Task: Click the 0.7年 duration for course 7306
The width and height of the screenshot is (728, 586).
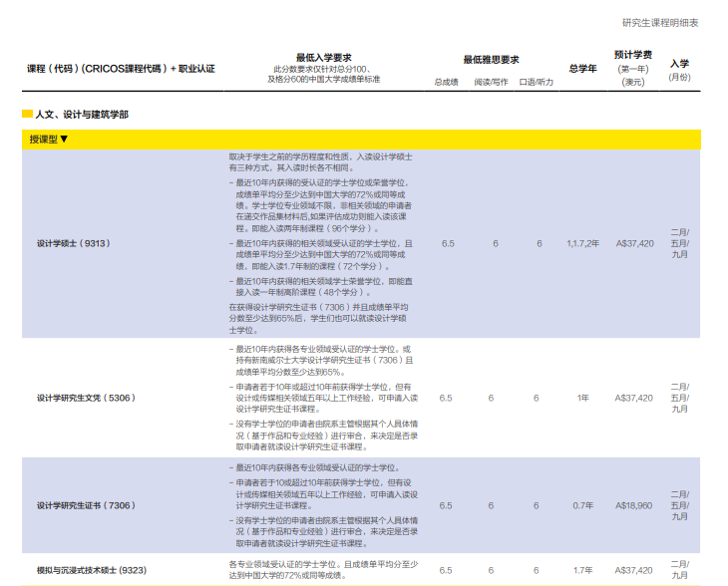Action: pyautogui.click(x=583, y=505)
